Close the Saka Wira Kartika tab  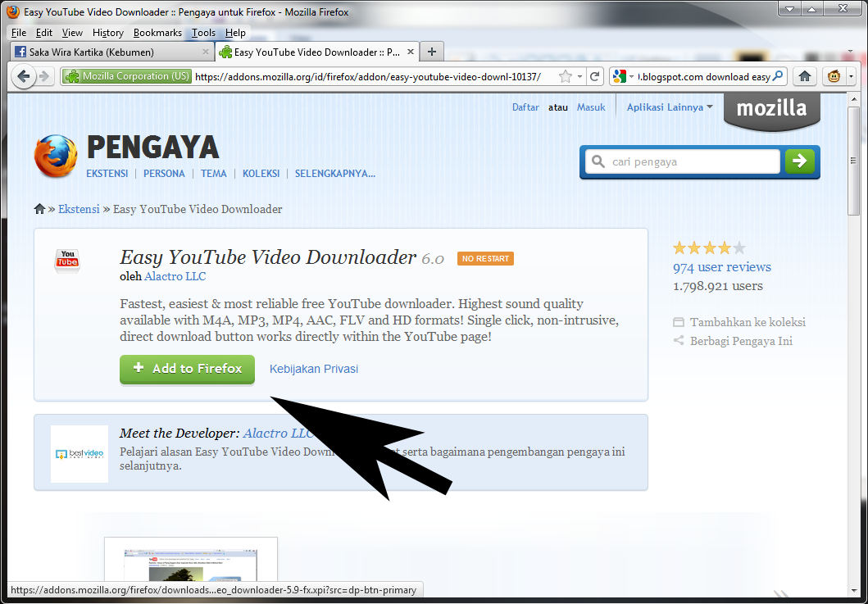pos(206,52)
